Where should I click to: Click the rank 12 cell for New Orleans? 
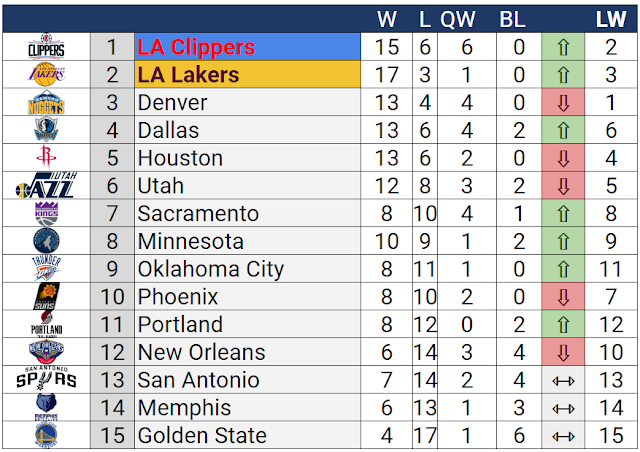pos(112,352)
